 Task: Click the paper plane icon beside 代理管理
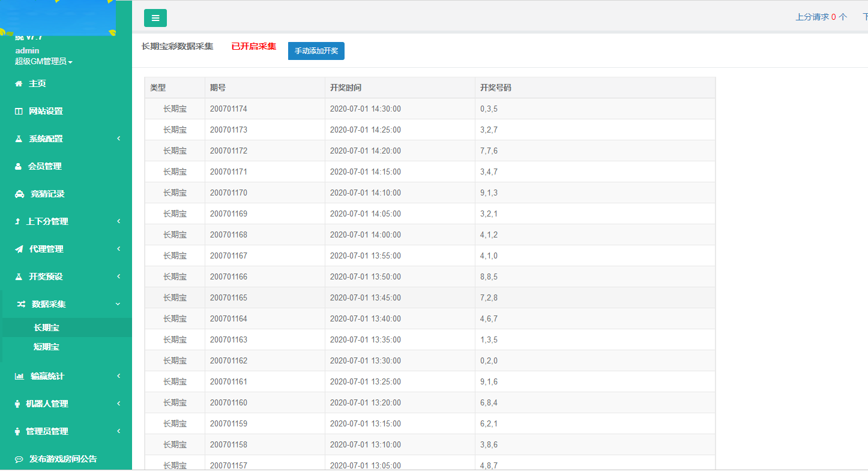pyautogui.click(x=19, y=249)
